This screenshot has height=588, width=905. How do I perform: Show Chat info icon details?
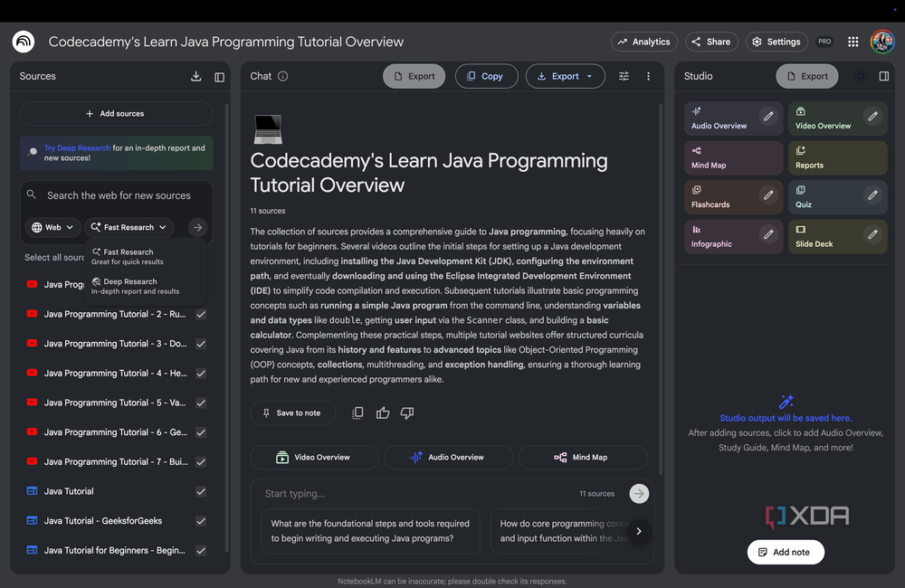point(282,76)
